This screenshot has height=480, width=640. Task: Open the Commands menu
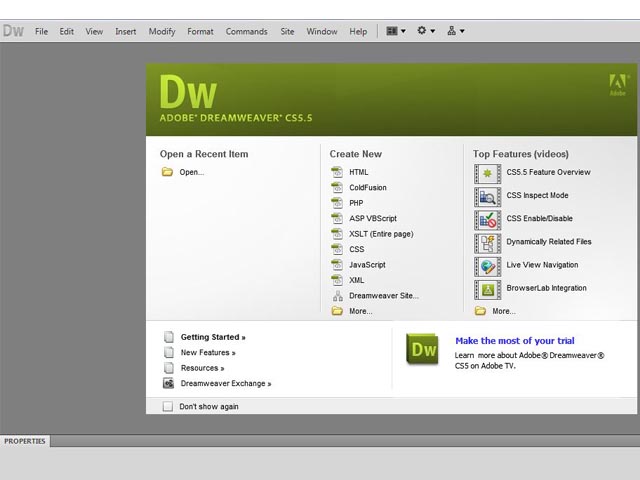[246, 31]
